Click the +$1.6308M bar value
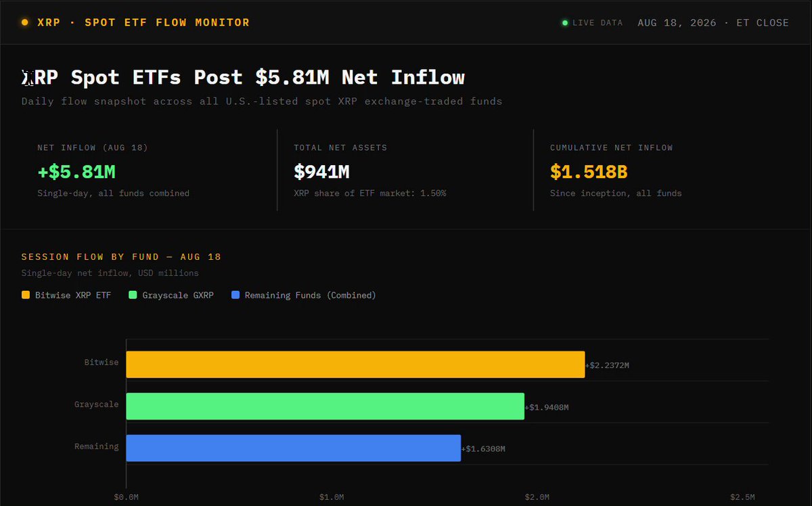 pos(484,449)
